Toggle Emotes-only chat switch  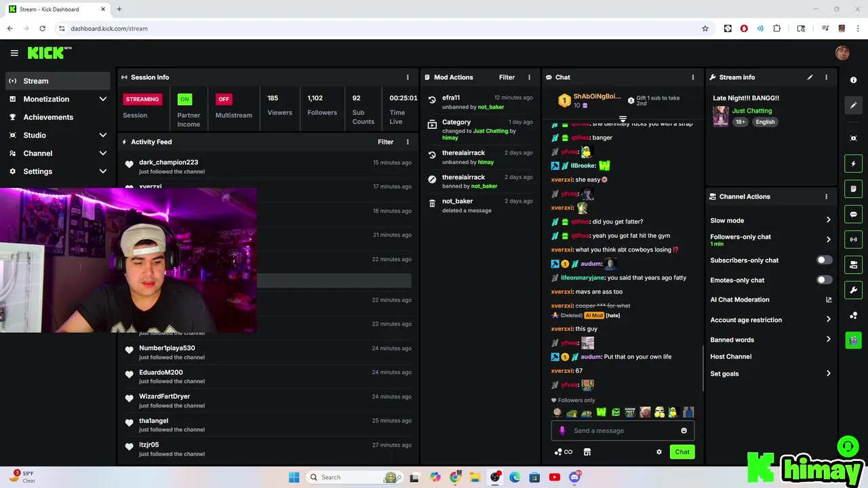click(824, 280)
